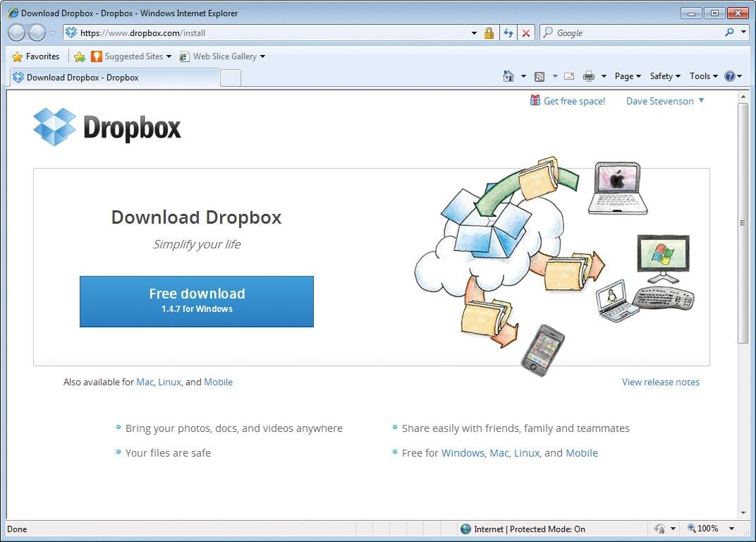Open the address bar dropdown
756x542 pixels.
pyautogui.click(x=475, y=32)
